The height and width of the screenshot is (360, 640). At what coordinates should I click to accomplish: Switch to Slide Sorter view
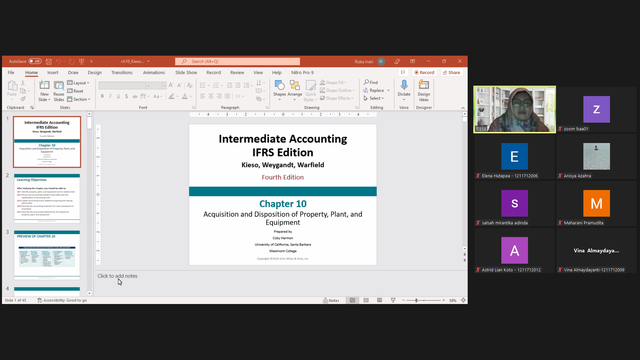pyautogui.click(x=366, y=300)
